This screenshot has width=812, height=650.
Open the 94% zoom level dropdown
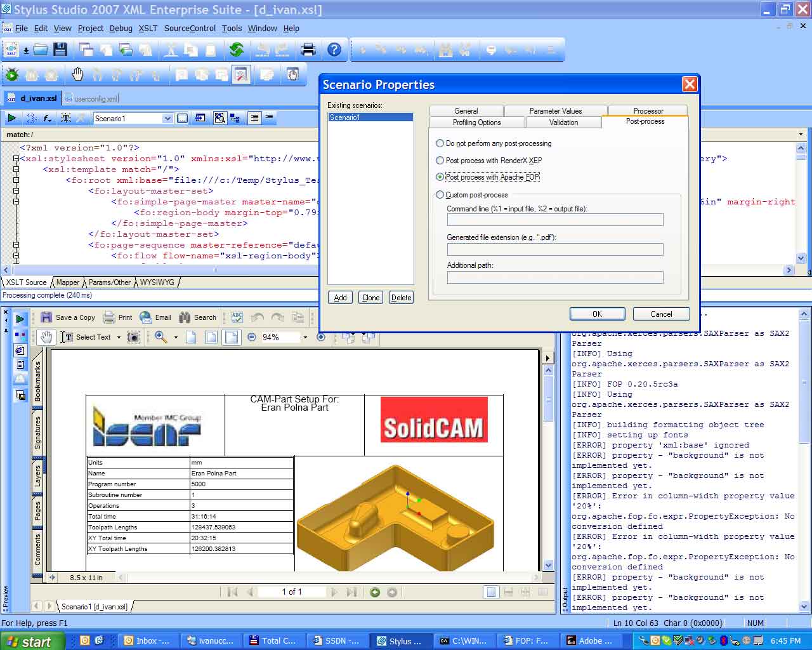tap(305, 337)
